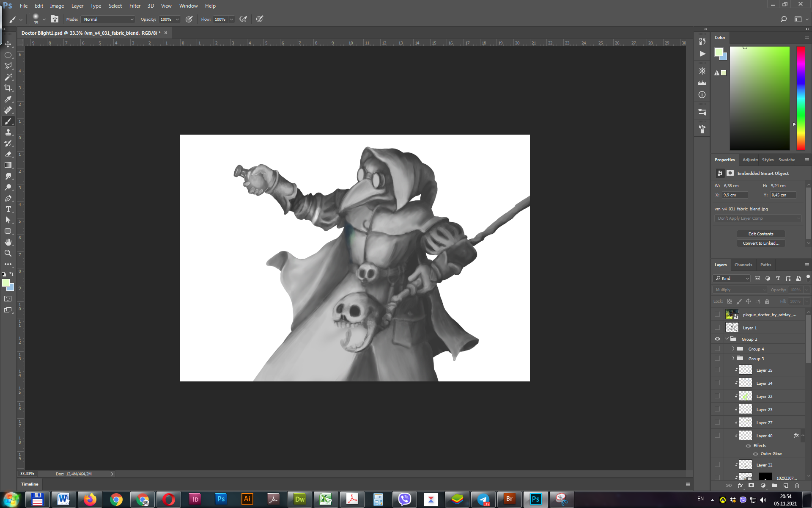Expand Group 3 folder
Viewport: 812px width, 508px height.
click(x=733, y=359)
